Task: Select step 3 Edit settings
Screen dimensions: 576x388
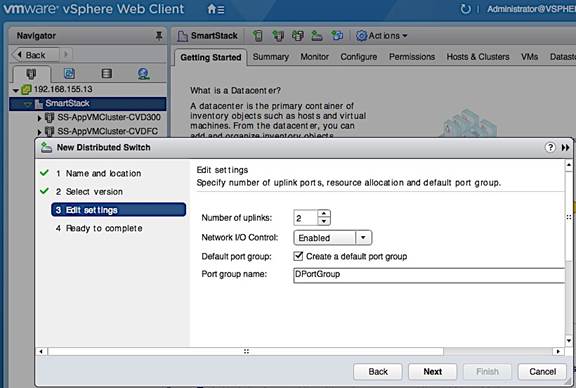Action: 119,210
